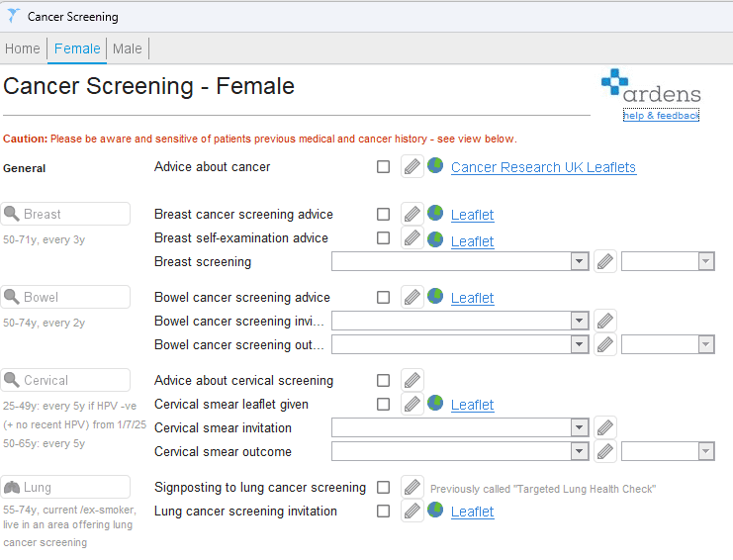
Task: Click the 'Previously called Targeted Lung Health Check' note
Action: [543, 489]
